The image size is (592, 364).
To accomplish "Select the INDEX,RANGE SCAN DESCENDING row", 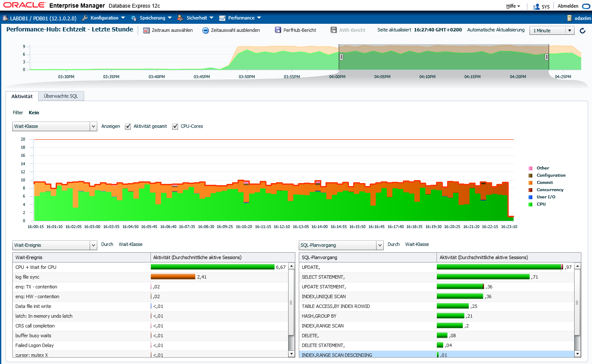I will click(436, 355).
